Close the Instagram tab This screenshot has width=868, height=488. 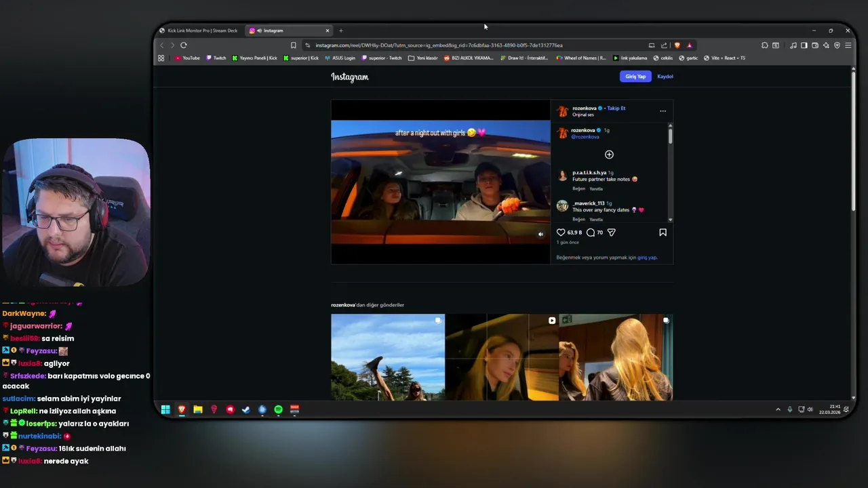coord(327,30)
